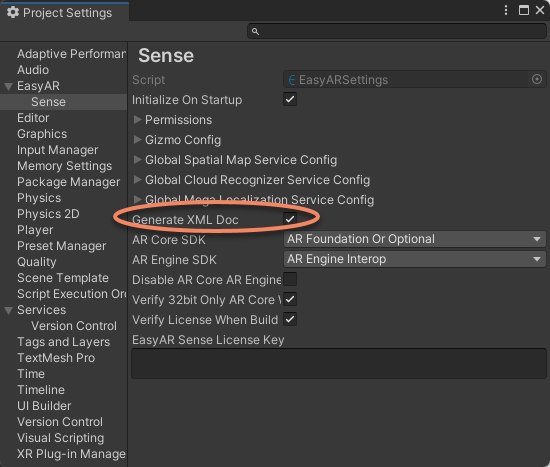
Task: Click the EasyAR Sense License Key label
Action: (x=208, y=340)
